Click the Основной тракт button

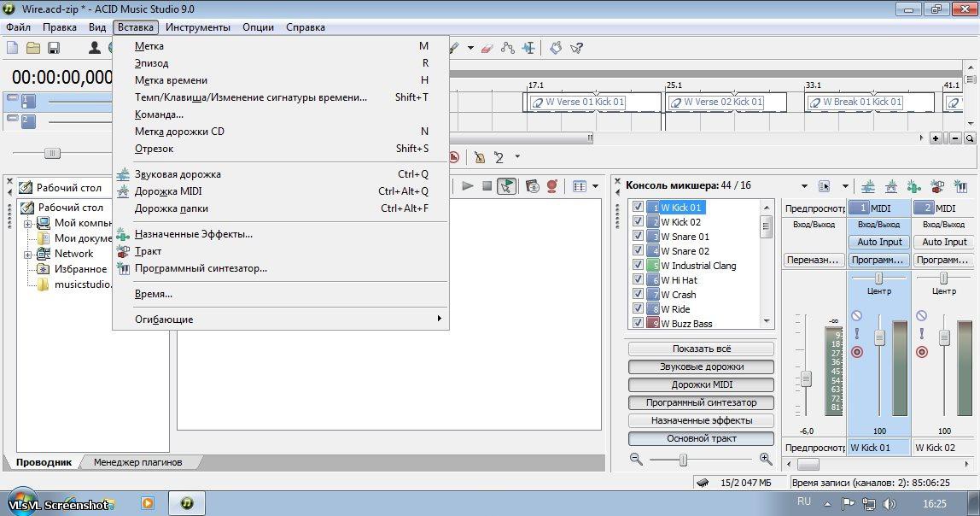[x=701, y=438]
